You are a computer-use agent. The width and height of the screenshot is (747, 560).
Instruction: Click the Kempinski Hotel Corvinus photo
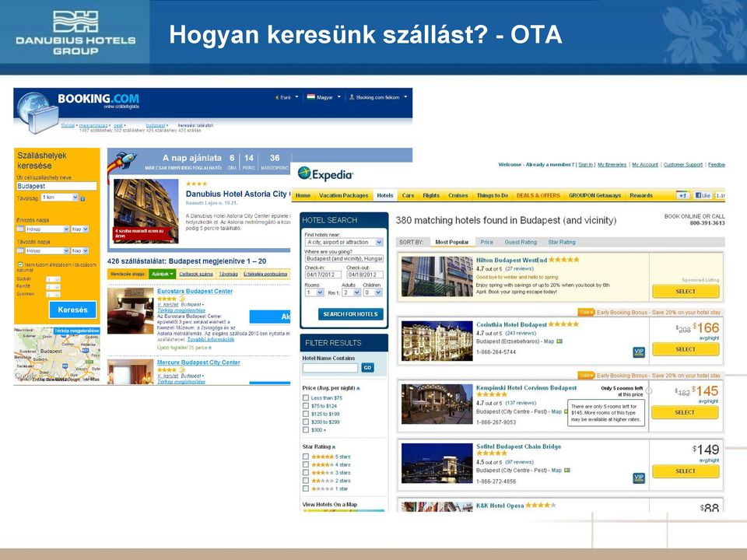tap(437, 404)
